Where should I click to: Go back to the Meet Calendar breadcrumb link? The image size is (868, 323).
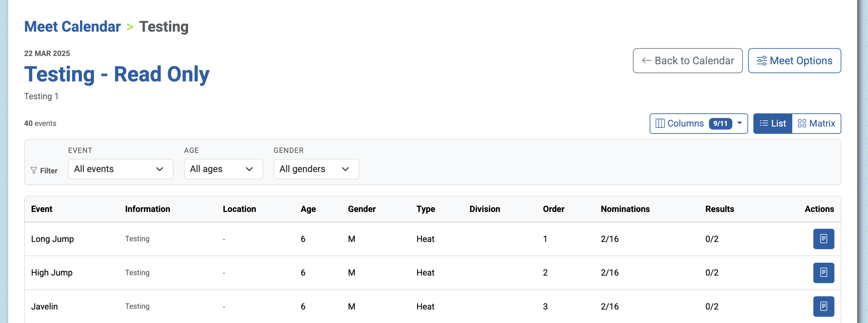click(x=72, y=27)
